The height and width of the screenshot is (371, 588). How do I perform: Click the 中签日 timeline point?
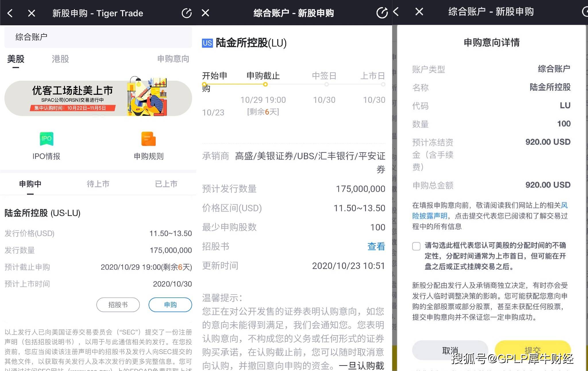click(326, 84)
